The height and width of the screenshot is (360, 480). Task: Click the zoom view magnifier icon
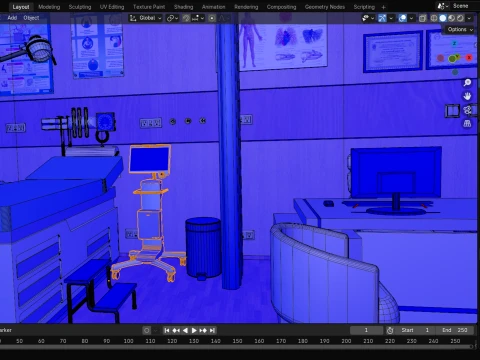[x=467, y=82]
